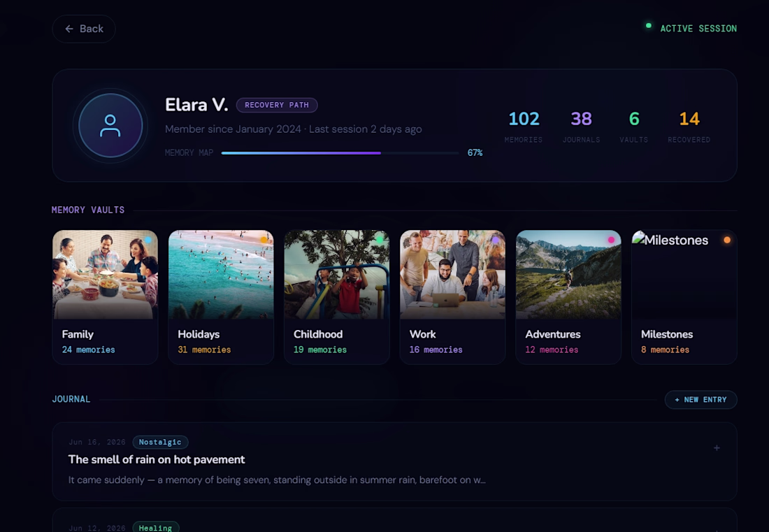Image resolution: width=769 pixels, height=532 pixels.
Task: Click '12 memories' under Adventures
Action: [552, 350]
